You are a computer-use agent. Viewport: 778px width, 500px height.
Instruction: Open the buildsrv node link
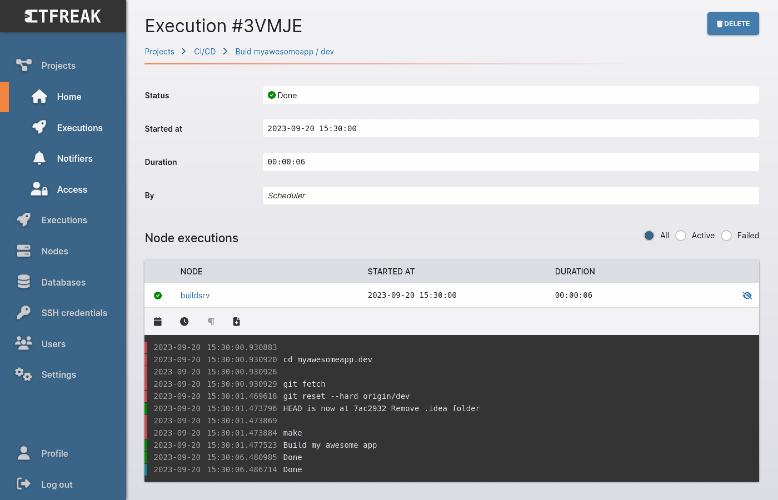coord(195,295)
